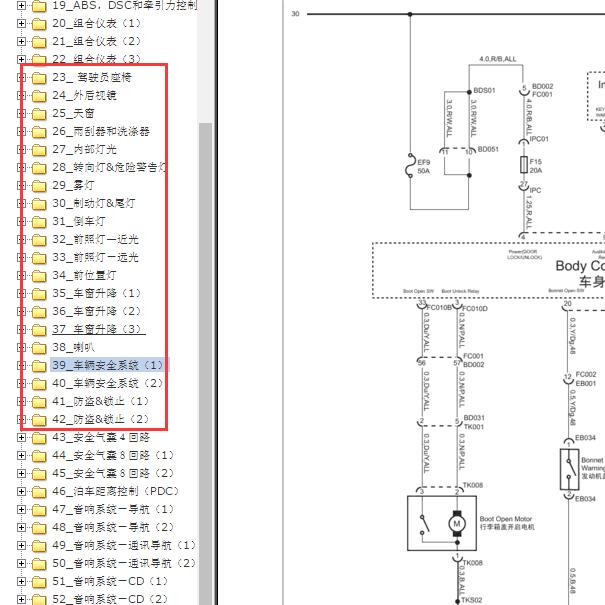The image size is (605, 605).
Task: Click the bookmarks panel vertical scrollbar thumb
Action: pyautogui.click(x=205, y=363)
